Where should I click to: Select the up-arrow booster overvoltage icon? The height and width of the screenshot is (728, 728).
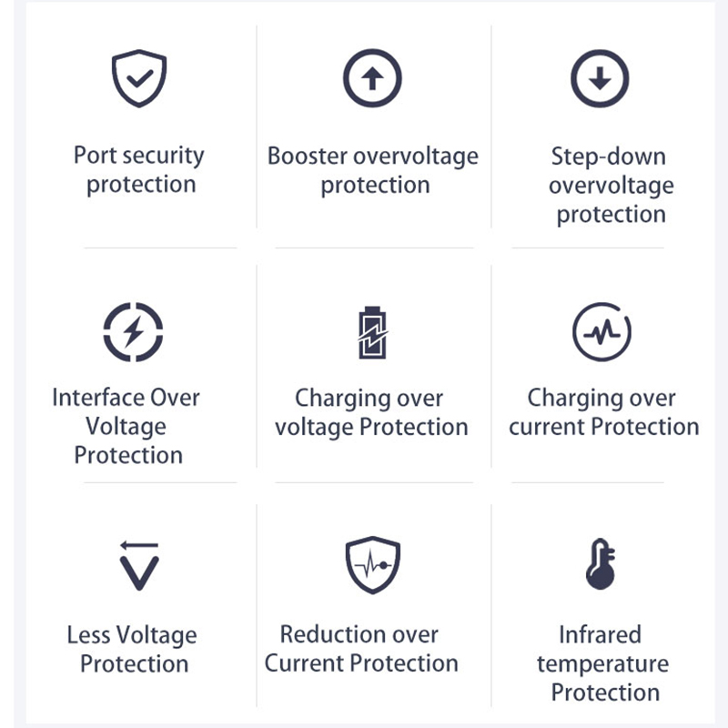pyautogui.click(x=372, y=78)
